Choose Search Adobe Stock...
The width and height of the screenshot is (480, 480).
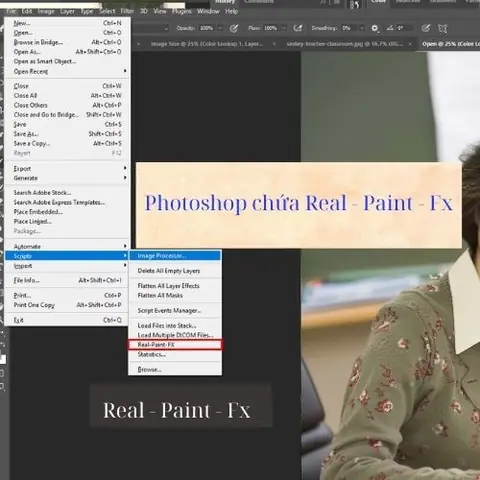pyautogui.click(x=66, y=193)
